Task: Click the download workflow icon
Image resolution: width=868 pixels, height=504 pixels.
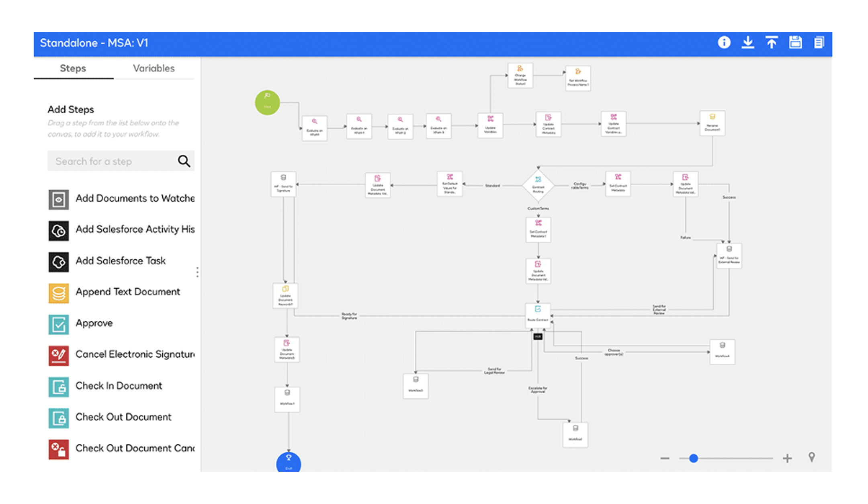Action: pos(747,43)
